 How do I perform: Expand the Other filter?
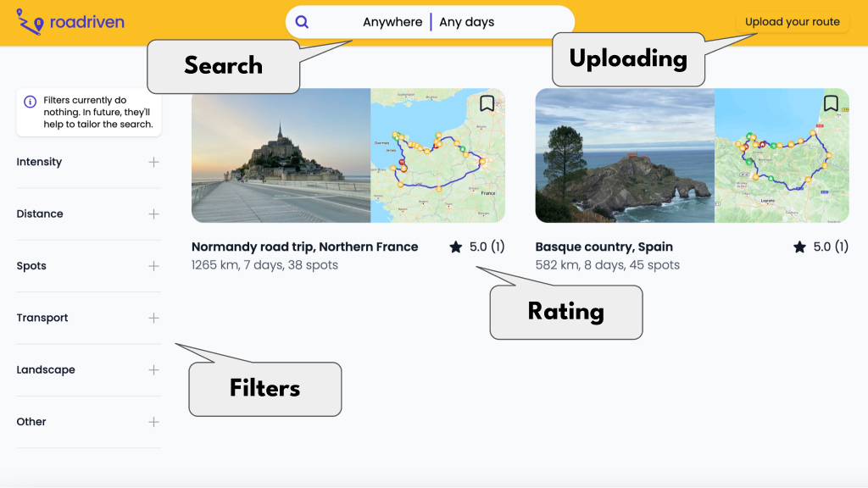153,422
